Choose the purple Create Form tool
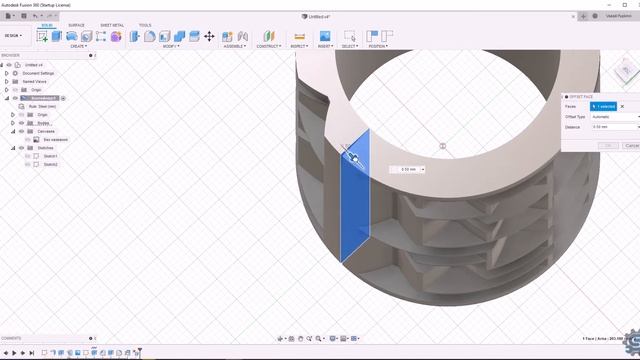640x360 pixels. [116, 36]
